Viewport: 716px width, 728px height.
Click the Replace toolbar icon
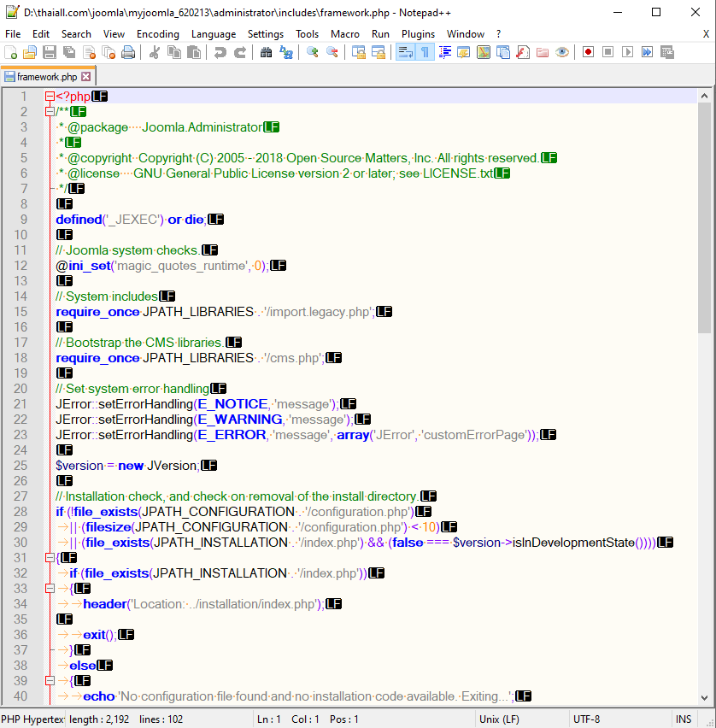tap(285, 52)
